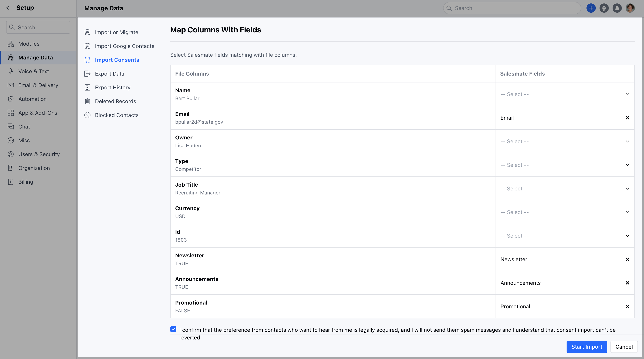Remove the Newsletter field mapping
This screenshot has width=644, height=359.
point(628,259)
